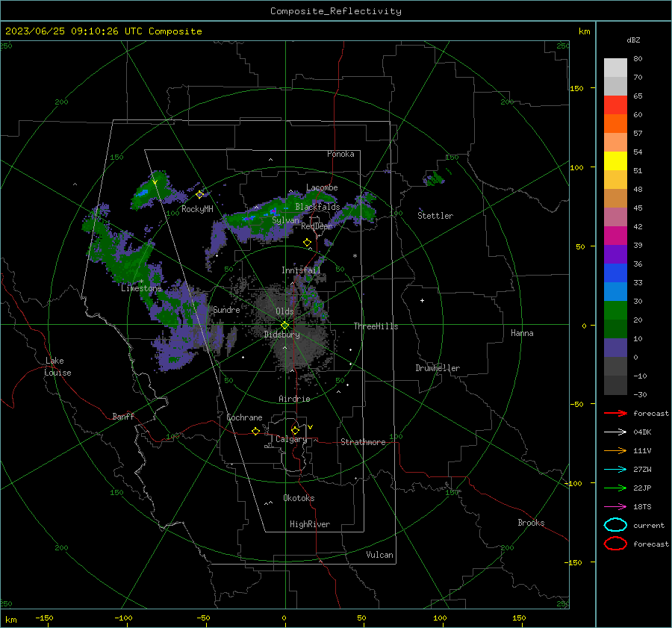Viewport: 672px width, 628px height.
Task: Click the red 'forecast' ellipse legend icon
Action: (615, 544)
